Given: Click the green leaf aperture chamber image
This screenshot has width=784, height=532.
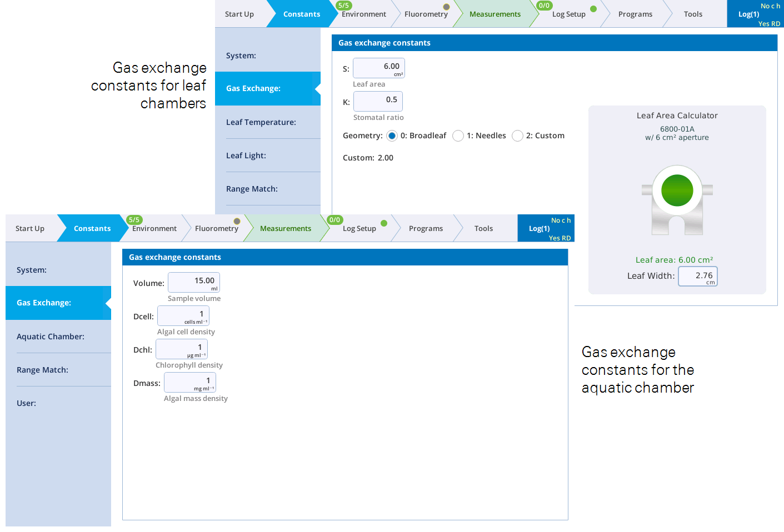Looking at the screenshot, I should [677, 199].
